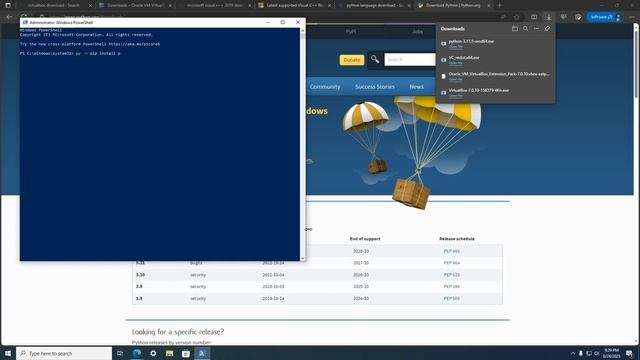
Task: Open downloads folder icon in Downloads panel
Action: coord(515,29)
